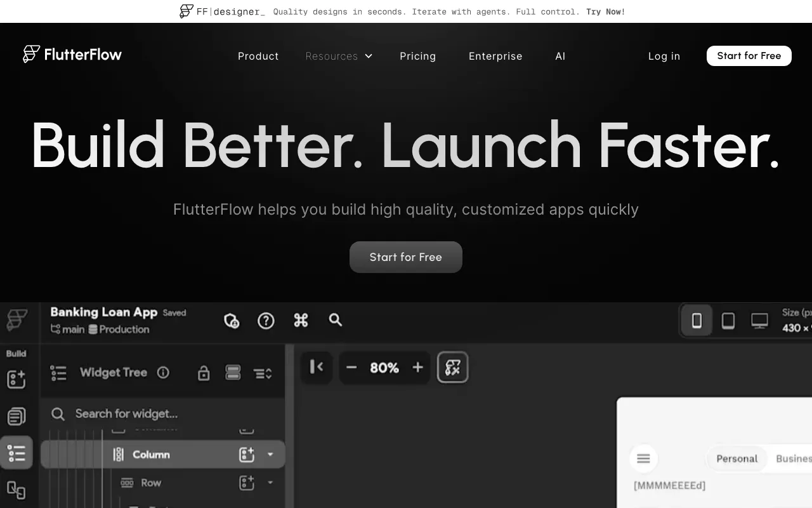
Task: Click the zoom in plus button
Action: click(417, 368)
